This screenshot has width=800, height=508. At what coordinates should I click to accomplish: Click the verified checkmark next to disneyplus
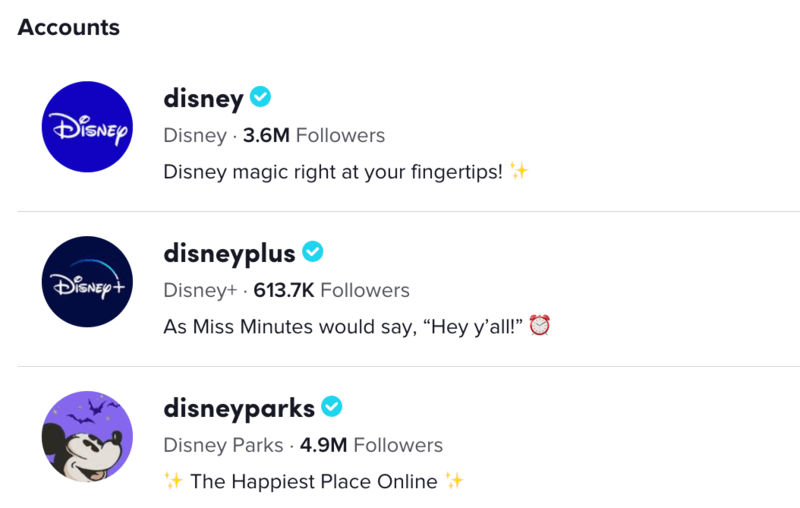pos(312,251)
